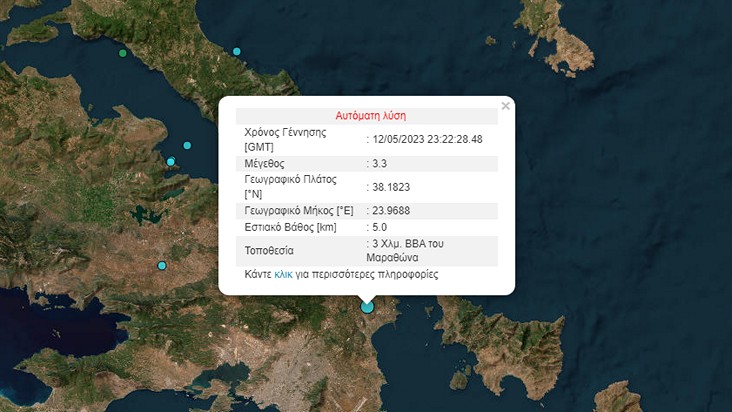The width and height of the screenshot is (732, 412).
Task: Click the 'Εστιακό Βάθος [km]' label
Action: [x=292, y=229]
